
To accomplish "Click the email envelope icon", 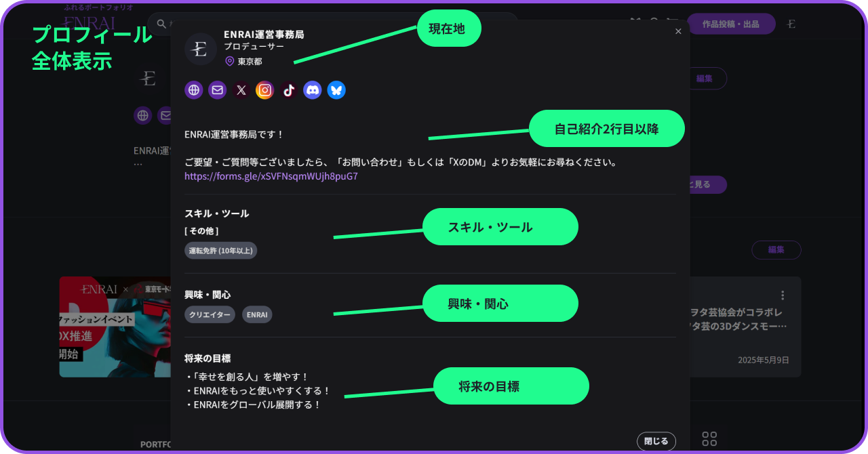I will 217,89.
